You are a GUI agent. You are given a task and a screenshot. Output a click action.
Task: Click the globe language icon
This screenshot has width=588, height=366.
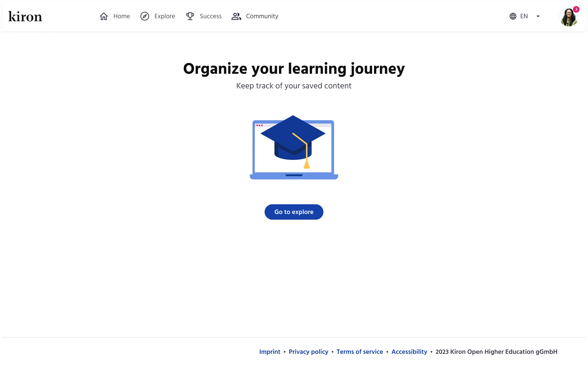coord(513,16)
